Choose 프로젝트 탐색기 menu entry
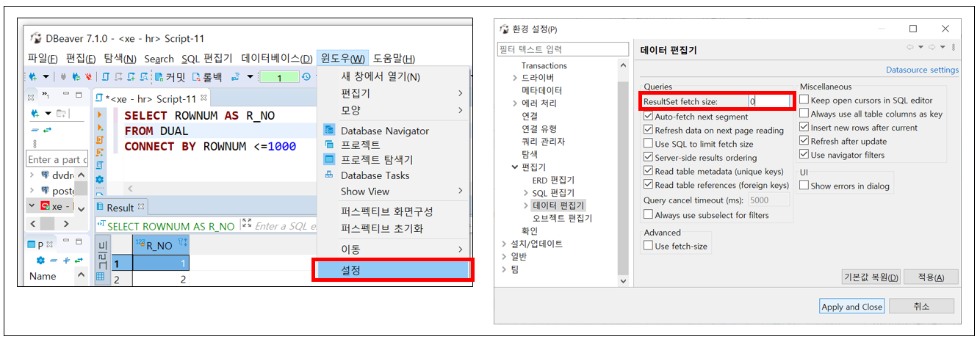 point(377,159)
